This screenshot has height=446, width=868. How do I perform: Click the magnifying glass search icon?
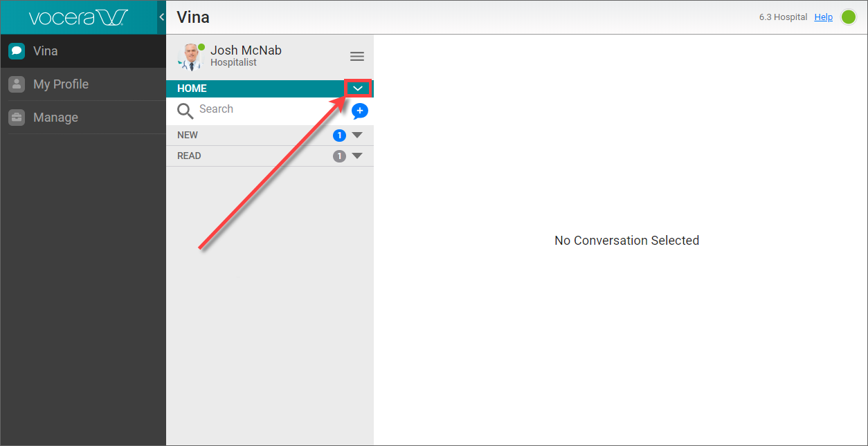click(185, 111)
